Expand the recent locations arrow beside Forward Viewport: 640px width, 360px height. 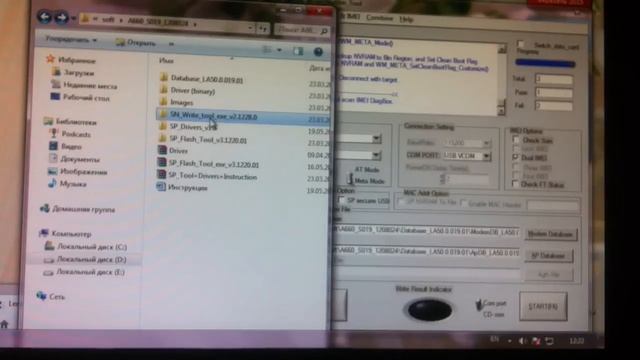tap(73, 19)
